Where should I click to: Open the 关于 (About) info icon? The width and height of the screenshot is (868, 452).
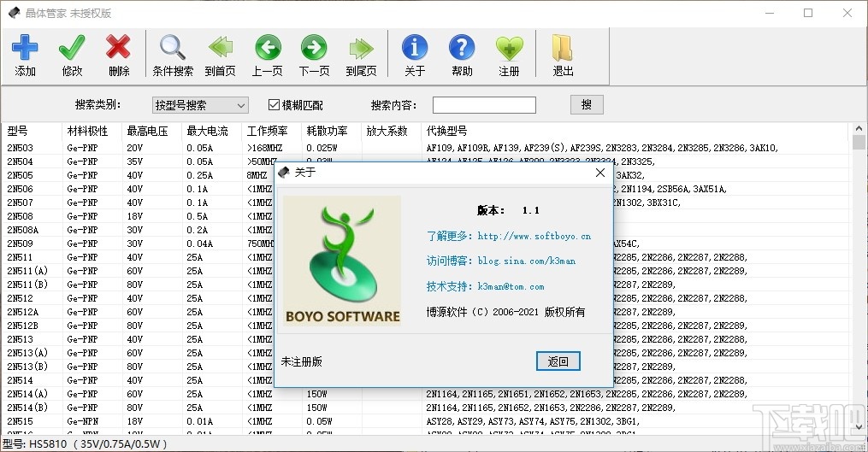415,48
